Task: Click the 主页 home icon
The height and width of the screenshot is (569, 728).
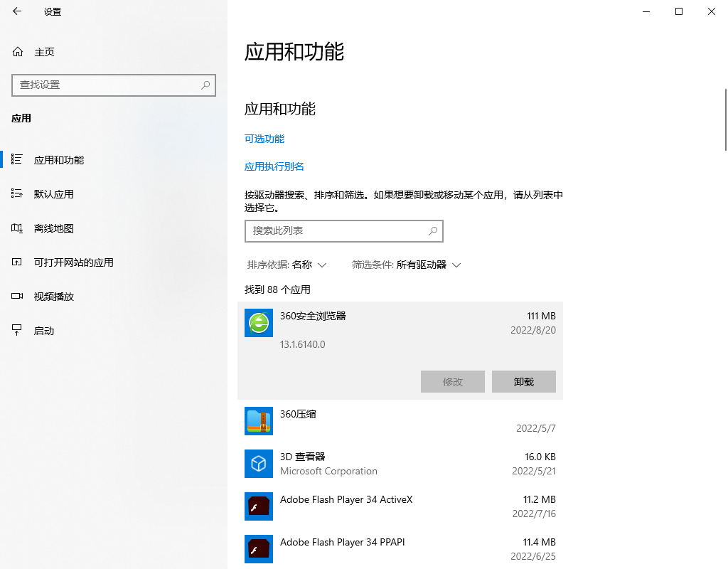Action: (18, 52)
